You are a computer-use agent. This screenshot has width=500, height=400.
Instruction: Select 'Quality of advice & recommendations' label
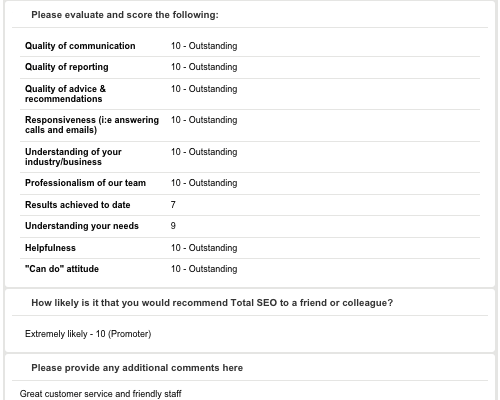click(x=65, y=94)
